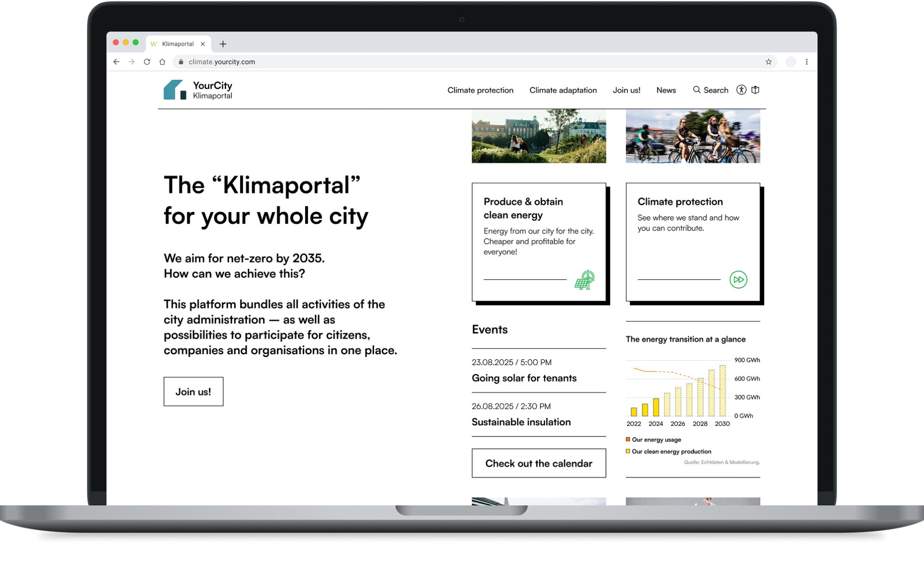The width and height of the screenshot is (924, 578).
Task: Select the Klimaportal browser tab
Action: [178, 43]
